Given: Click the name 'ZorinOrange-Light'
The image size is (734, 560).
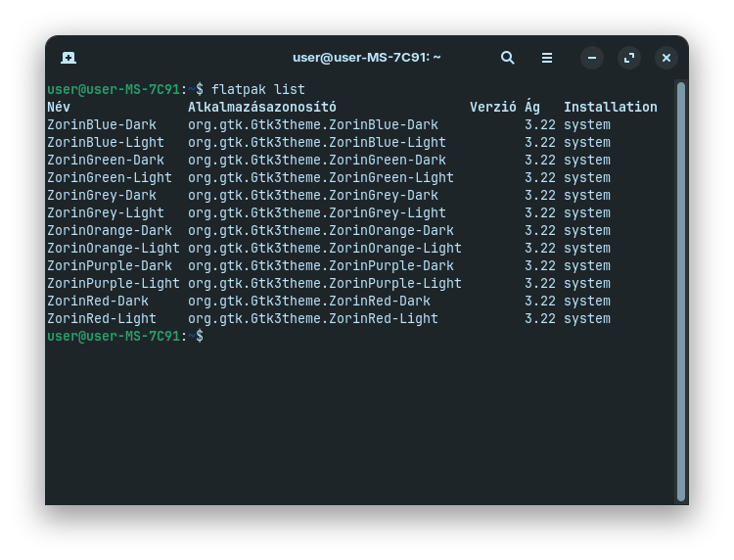Looking at the screenshot, I should pyautogui.click(x=114, y=248).
